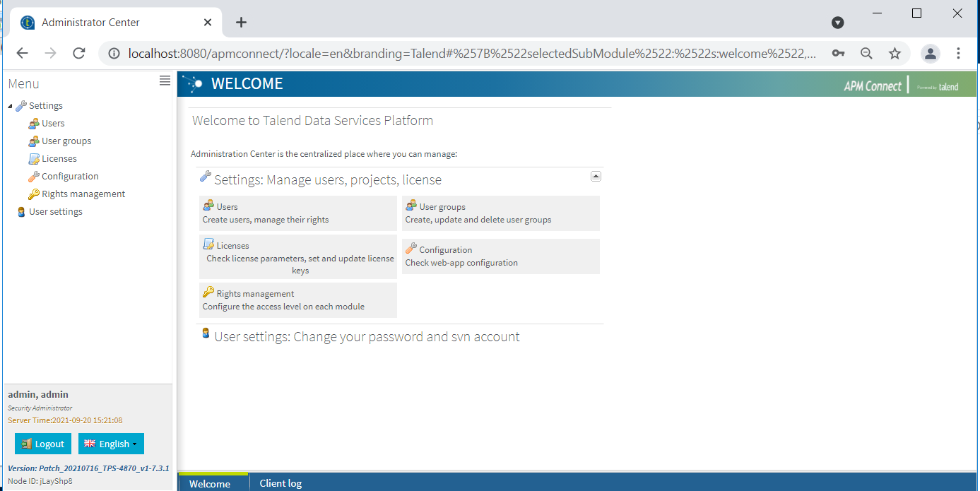980x491 pixels.
Task: Click the Licenses icon in the welcome card
Action: click(x=208, y=244)
